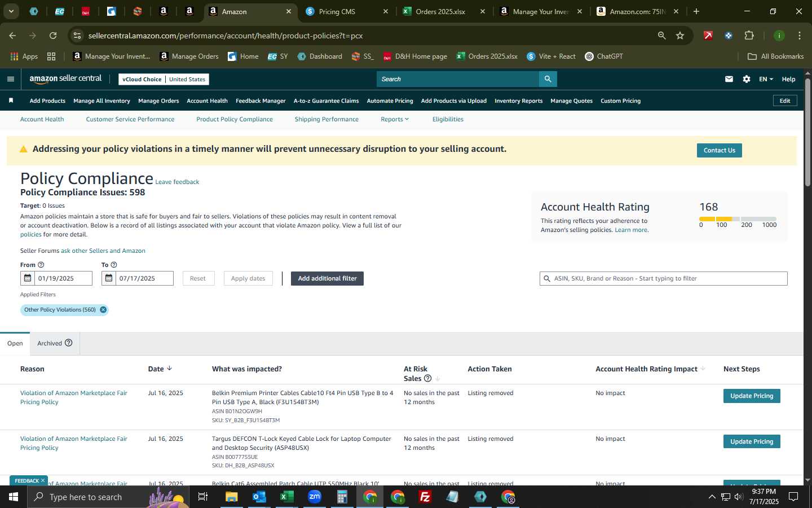Image resolution: width=812 pixels, height=508 pixels.
Task: Click the At Risk Sales help icon
Action: click(x=427, y=378)
